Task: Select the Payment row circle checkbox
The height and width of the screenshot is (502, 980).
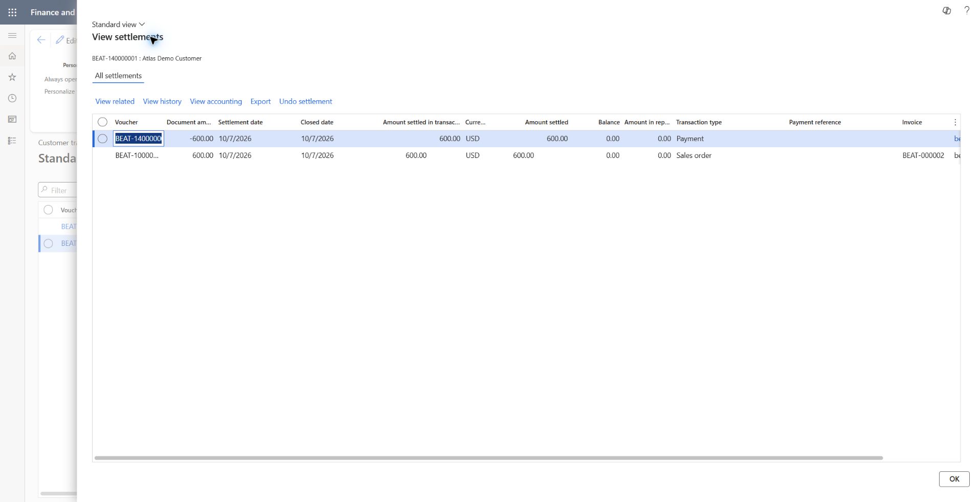Action: click(102, 139)
